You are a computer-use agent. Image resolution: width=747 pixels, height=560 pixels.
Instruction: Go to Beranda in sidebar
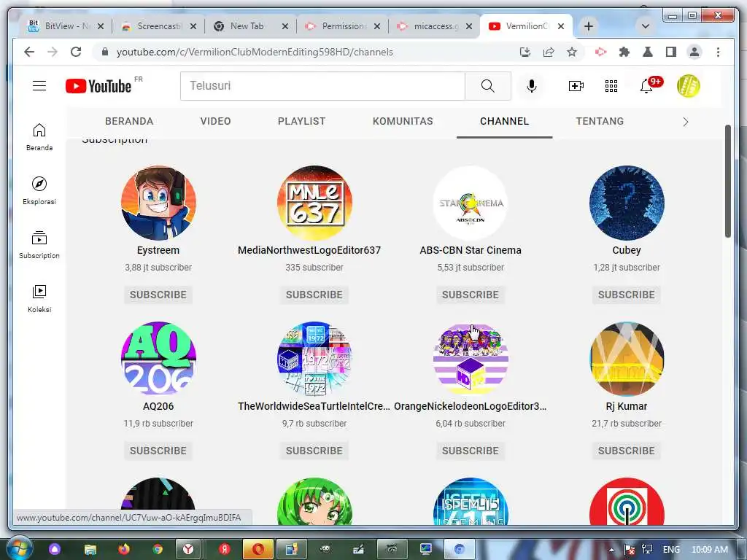[39, 137]
